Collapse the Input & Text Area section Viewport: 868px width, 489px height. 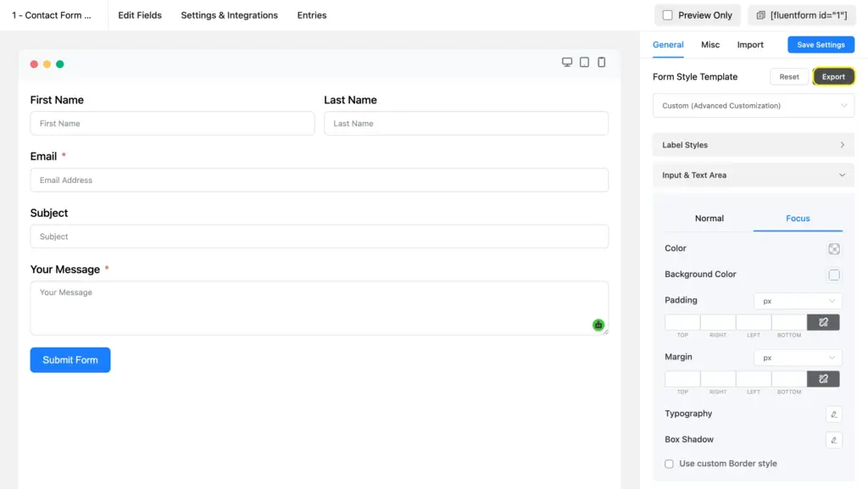tap(754, 175)
